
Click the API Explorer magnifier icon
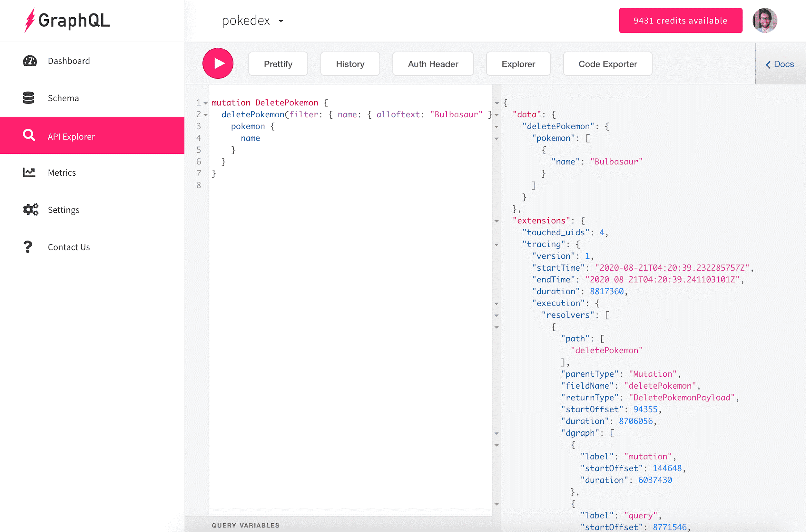[x=29, y=135]
